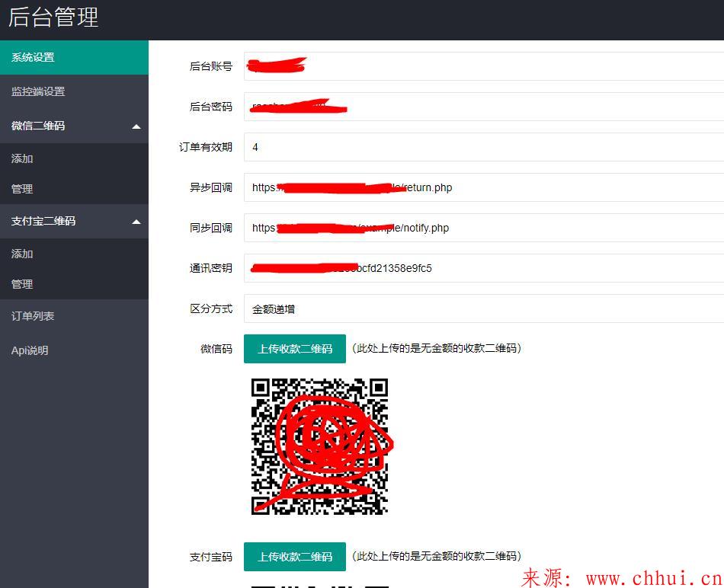Click the 支付宝二维码 sidebar group label
The image size is (724, 588).
pyautogui.click(x=43, y=221)
